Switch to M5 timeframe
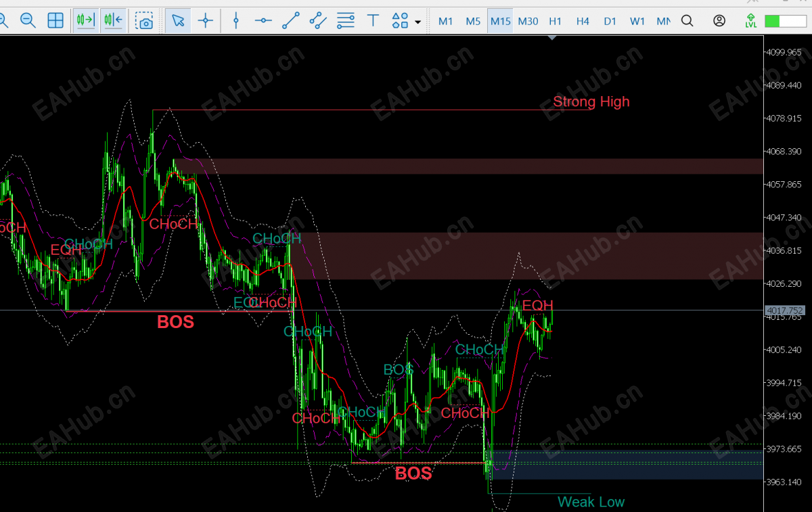Viewport: 812px width, 512px height. pyautogui.click(x=473, y=21)
